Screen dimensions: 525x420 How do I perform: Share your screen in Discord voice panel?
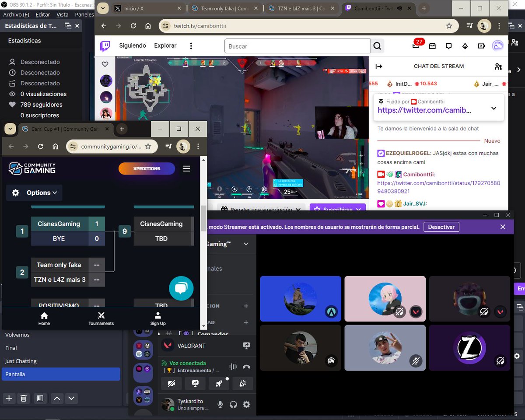point(195,383)
